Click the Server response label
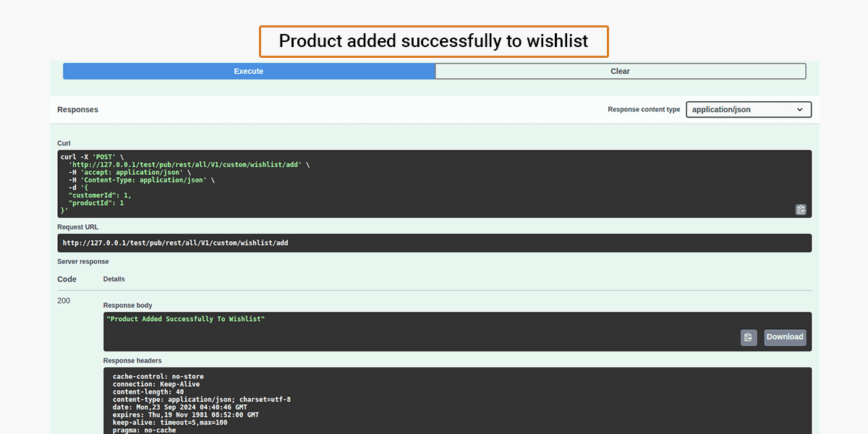This screenshot has width=868, height=434. click(x=83, y=262)
